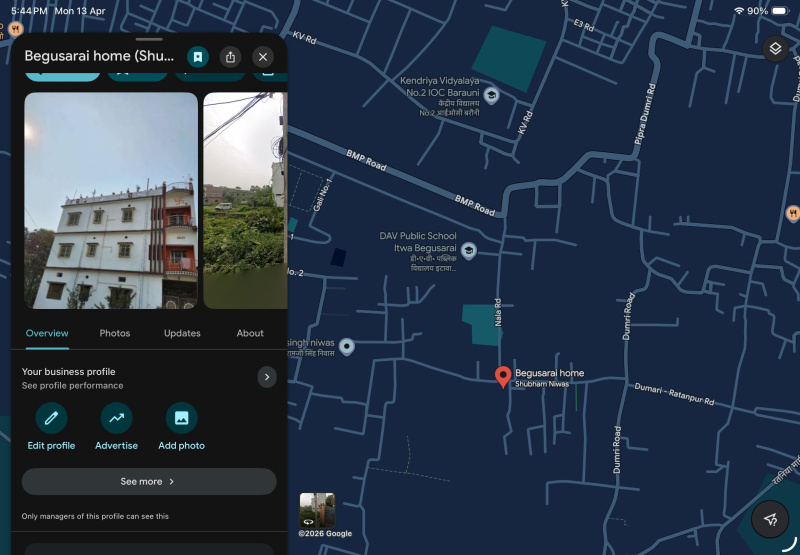Tap the Advertise trend icon

tap(116, 418)
